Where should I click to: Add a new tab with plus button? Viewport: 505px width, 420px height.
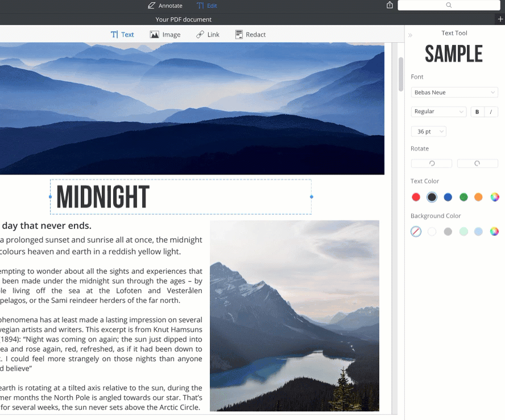500,19
